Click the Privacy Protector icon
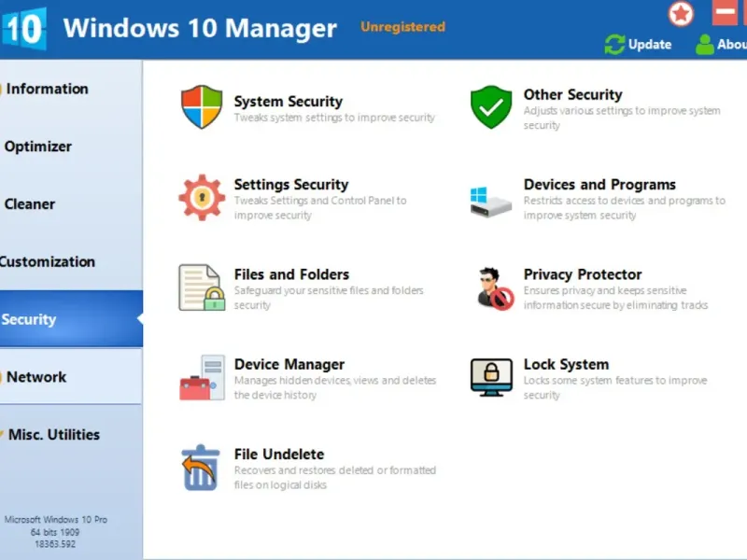Image resolution: width=747 pixels, height=560 pixels. tap(495, 288)
